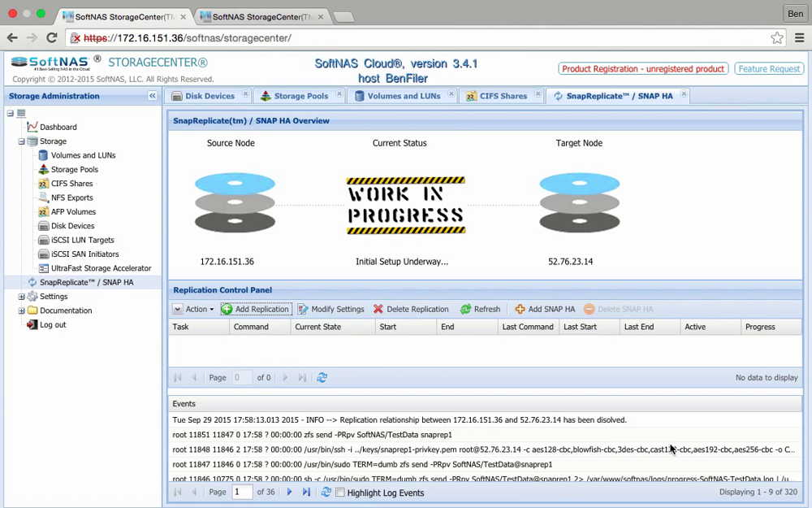Sort by the Progress column header
812x508 pixels.
pos(771,327)
